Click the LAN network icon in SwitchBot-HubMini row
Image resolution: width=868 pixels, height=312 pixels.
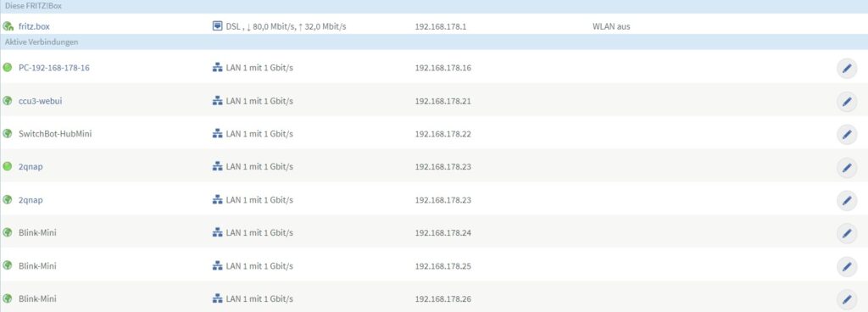click(x=218, y=133)
